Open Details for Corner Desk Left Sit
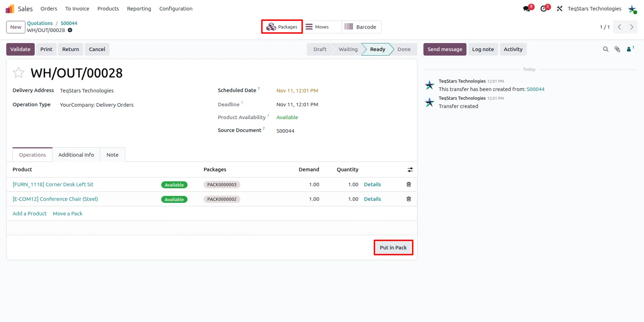The image size is (644, 322). click(x=372, y=184)
